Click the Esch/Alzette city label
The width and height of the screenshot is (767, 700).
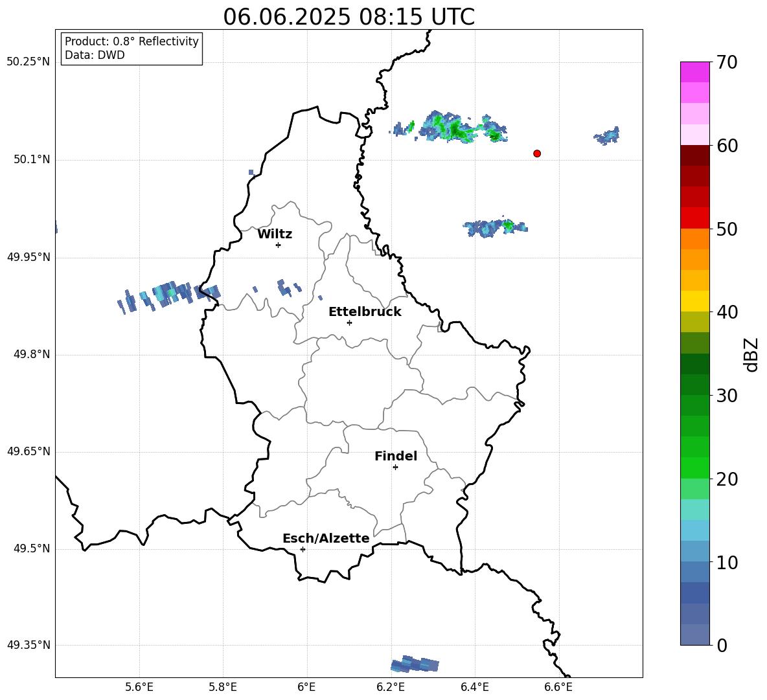[326, 538]
